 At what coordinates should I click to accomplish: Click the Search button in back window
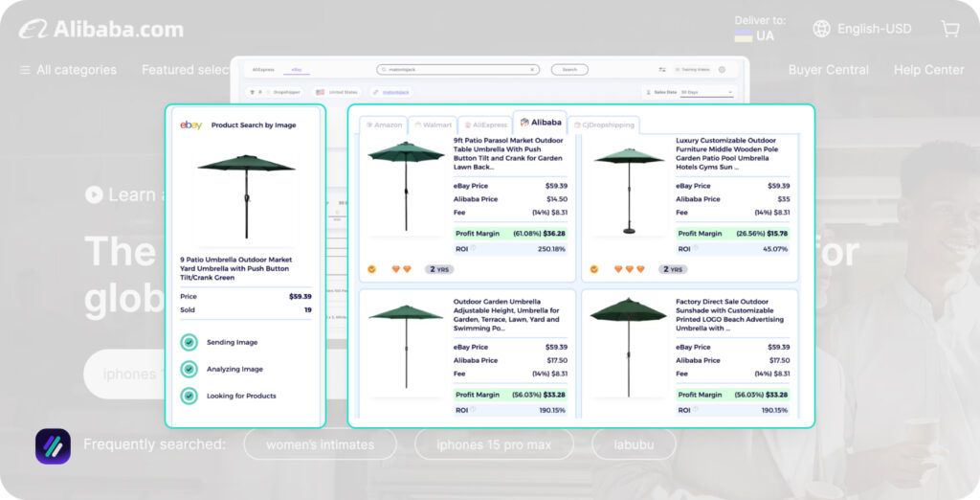tap(569, 70)
